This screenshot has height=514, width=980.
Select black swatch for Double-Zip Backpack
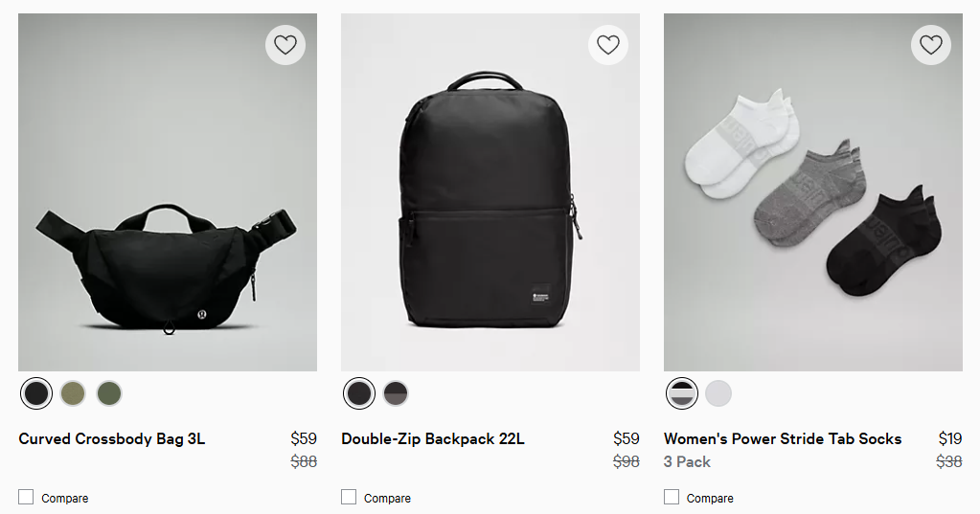[359, 393]
